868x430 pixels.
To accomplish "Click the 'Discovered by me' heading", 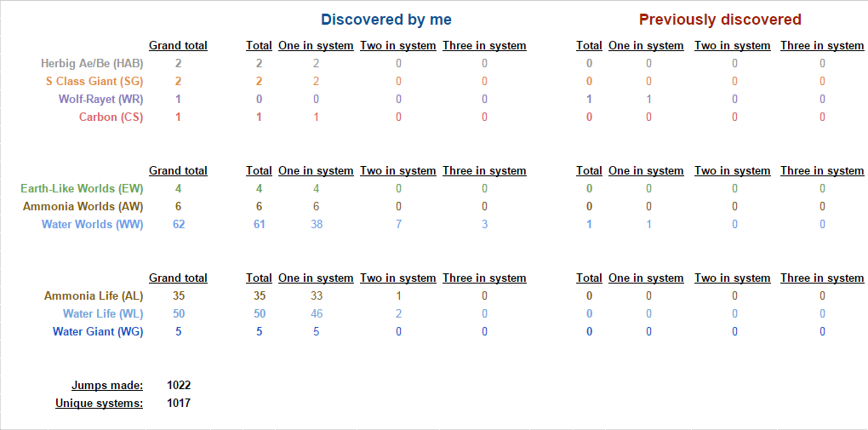I will 386,20.
